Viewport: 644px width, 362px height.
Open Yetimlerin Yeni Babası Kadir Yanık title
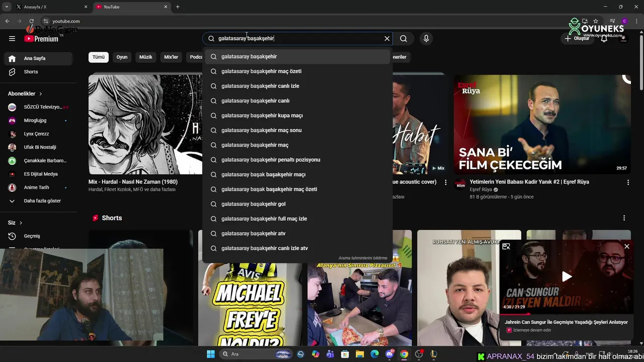click(x=529, y=182)
